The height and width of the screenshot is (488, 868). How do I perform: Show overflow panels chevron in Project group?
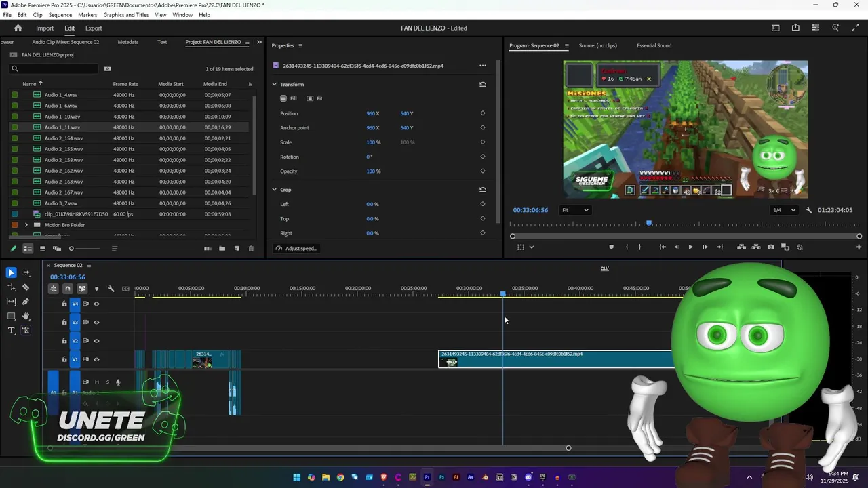coord(259,42)
